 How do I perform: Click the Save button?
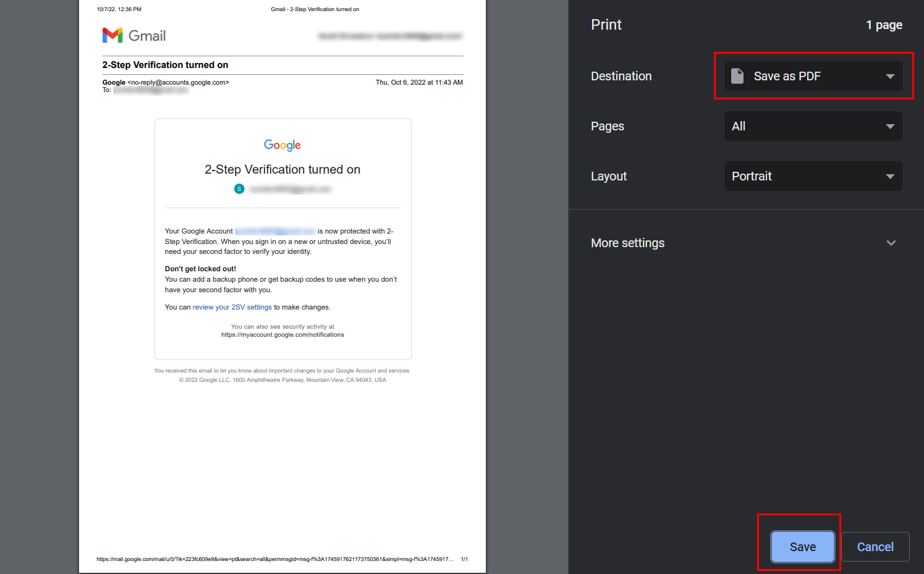point(803,547)
